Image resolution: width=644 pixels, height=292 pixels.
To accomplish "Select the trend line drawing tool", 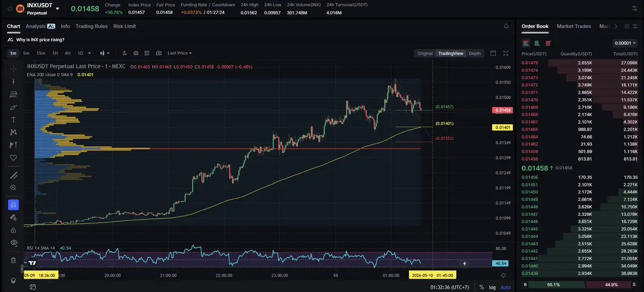I will [13, 81].
